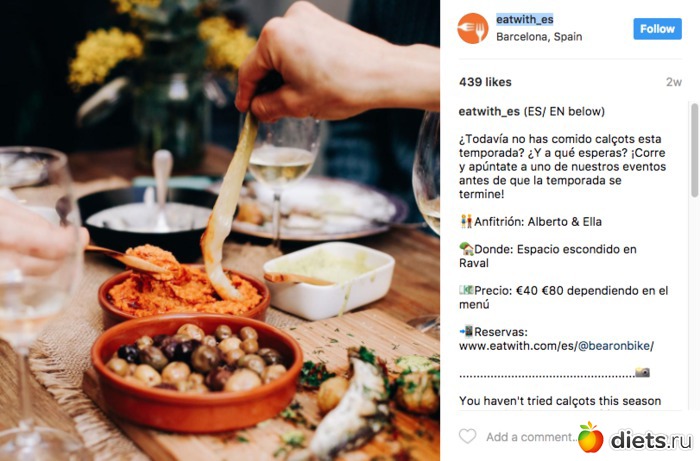The height and width of the screenshot is (461, 700).
Task: Click the money emoji beside Precio
Action: tap(466, 290)
